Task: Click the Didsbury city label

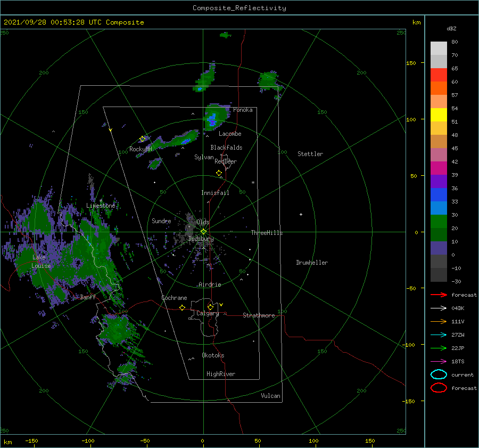Action: coord(201,239)
